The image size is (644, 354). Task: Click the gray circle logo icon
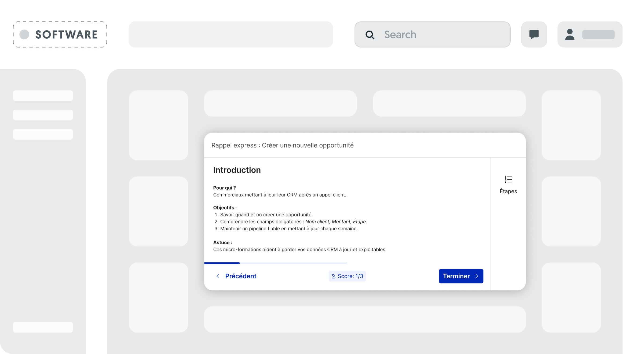24,35
